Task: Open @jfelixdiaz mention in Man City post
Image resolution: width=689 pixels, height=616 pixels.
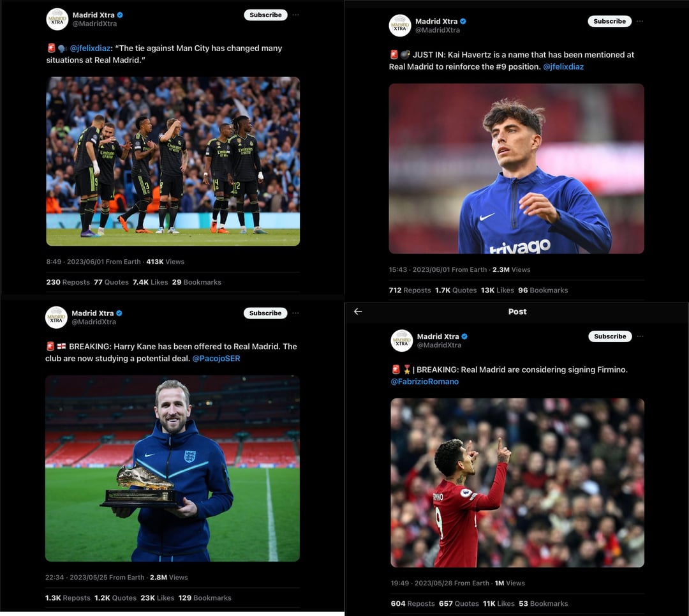Action: tap(90, 49)
